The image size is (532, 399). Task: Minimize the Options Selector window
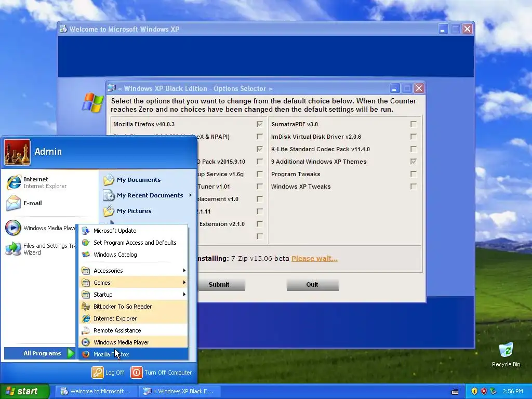point(394,88)
